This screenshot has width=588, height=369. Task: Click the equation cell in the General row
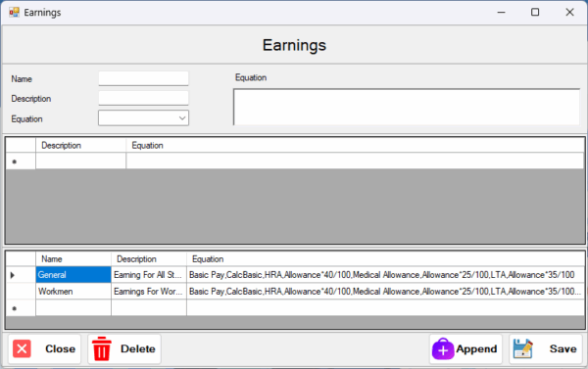[385, 275]
